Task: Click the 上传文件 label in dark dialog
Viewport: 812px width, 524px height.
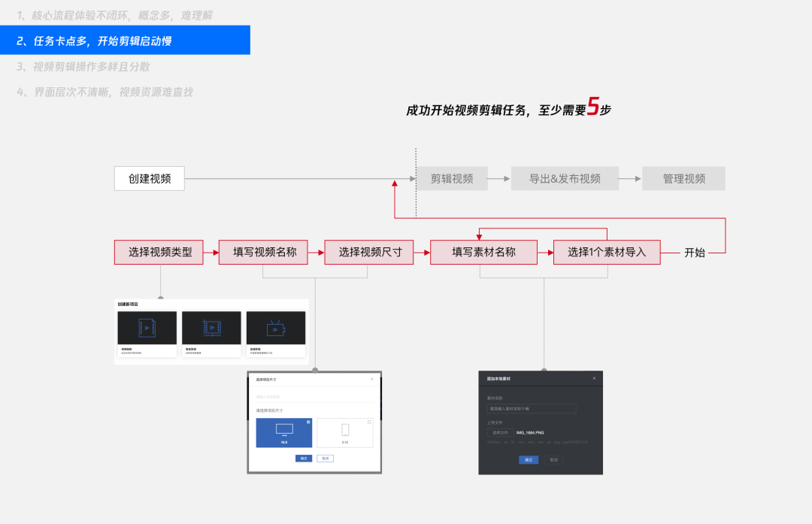Action: click(x=495, y=423)
